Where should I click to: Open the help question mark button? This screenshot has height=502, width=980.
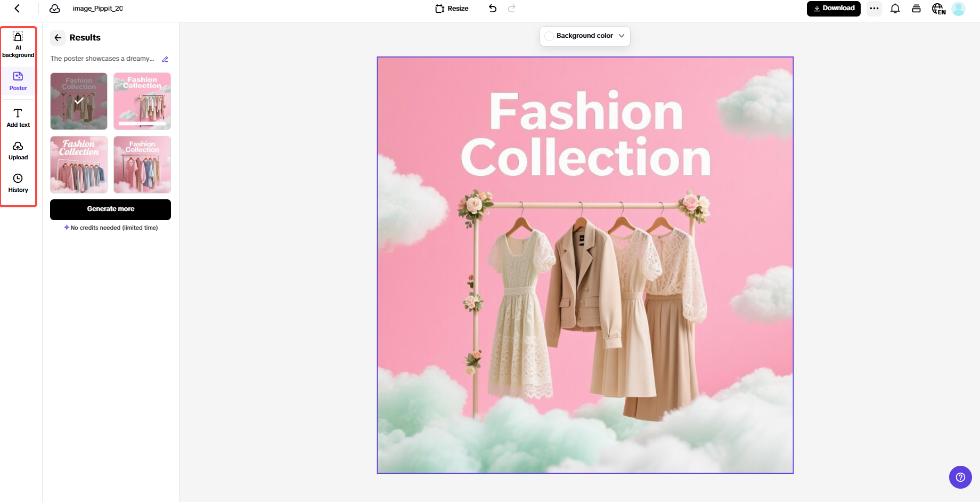(960, 477)
